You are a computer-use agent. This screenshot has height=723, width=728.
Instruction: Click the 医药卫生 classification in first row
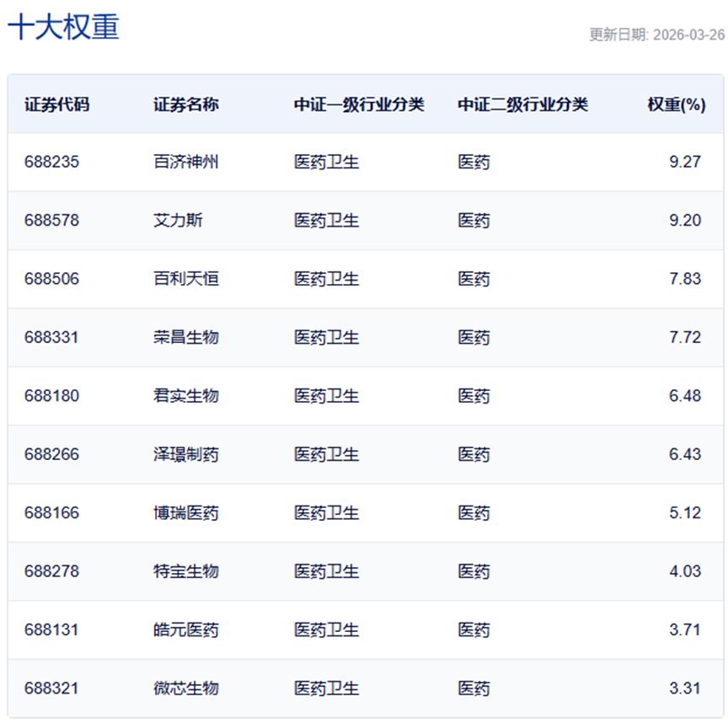(320, 162)
